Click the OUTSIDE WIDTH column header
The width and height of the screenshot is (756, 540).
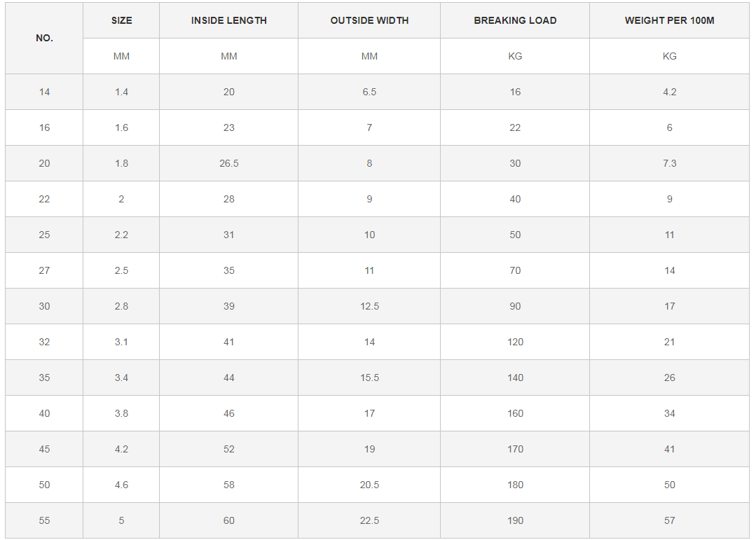(x=369, y=20)
